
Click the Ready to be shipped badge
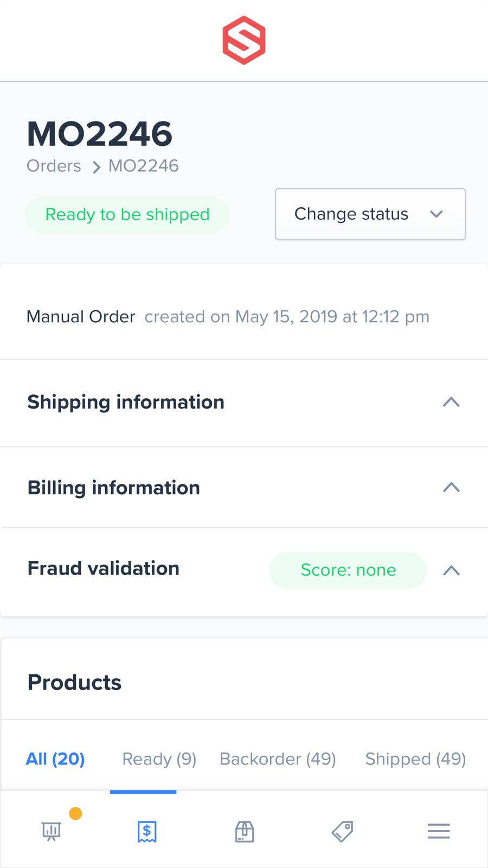[127, 215]
